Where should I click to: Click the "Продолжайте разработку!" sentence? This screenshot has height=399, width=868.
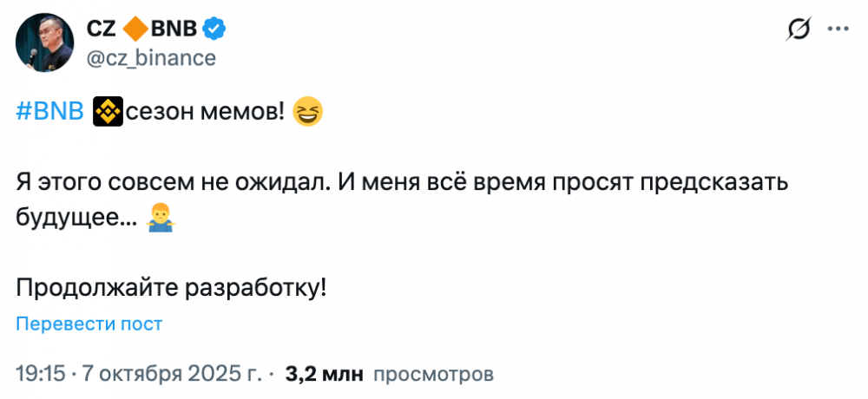pos(172,289)
